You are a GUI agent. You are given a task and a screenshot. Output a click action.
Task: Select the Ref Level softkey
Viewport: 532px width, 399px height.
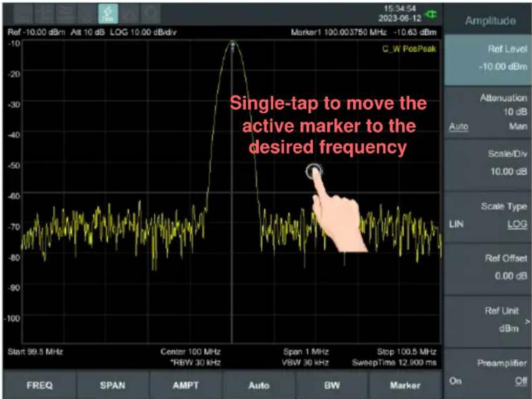tap(488, 60)
